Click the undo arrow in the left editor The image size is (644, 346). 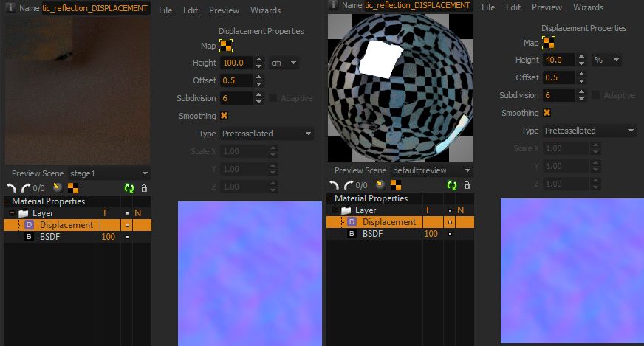pos(11,188)
